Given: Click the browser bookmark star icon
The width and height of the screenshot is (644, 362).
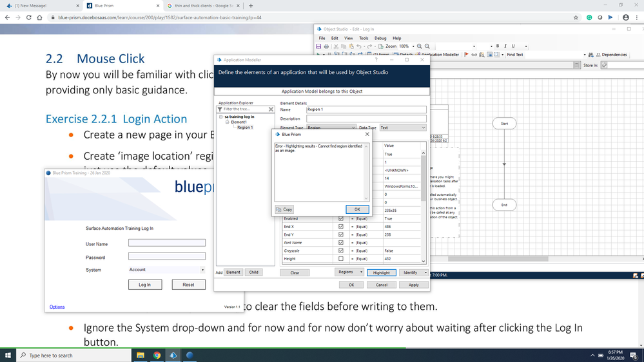Looking at the screenshot, I should (x=576, y=17).
